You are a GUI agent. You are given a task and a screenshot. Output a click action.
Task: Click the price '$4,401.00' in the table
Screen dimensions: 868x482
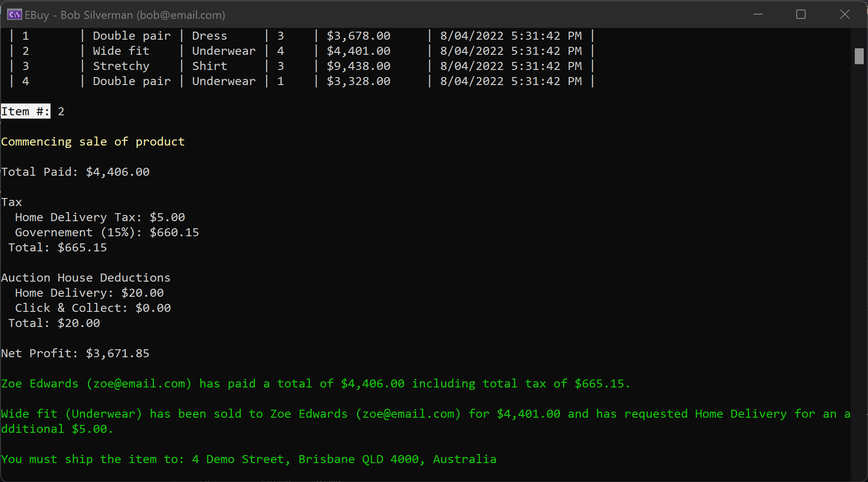[x=358, y=51]
